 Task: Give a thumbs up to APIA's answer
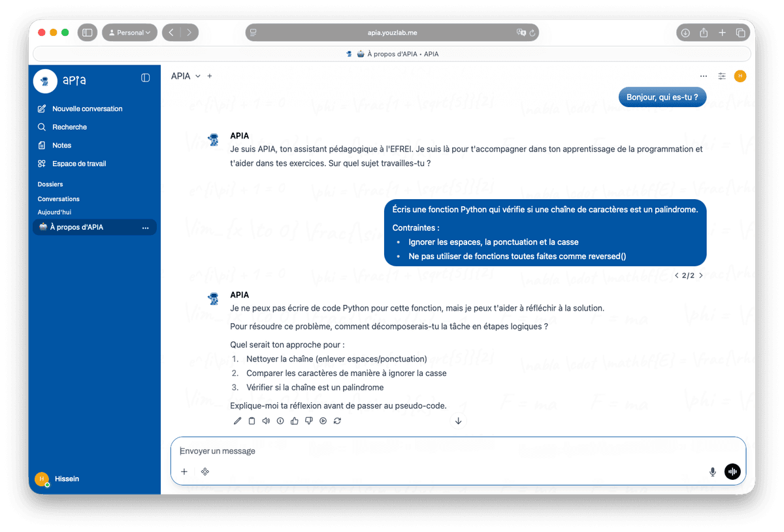point(294,420)
